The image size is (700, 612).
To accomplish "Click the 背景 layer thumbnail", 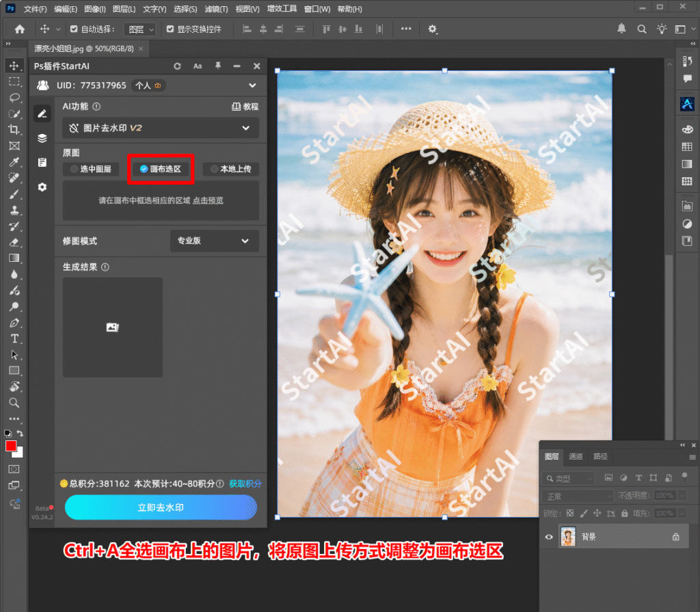I will click(568, 537).
